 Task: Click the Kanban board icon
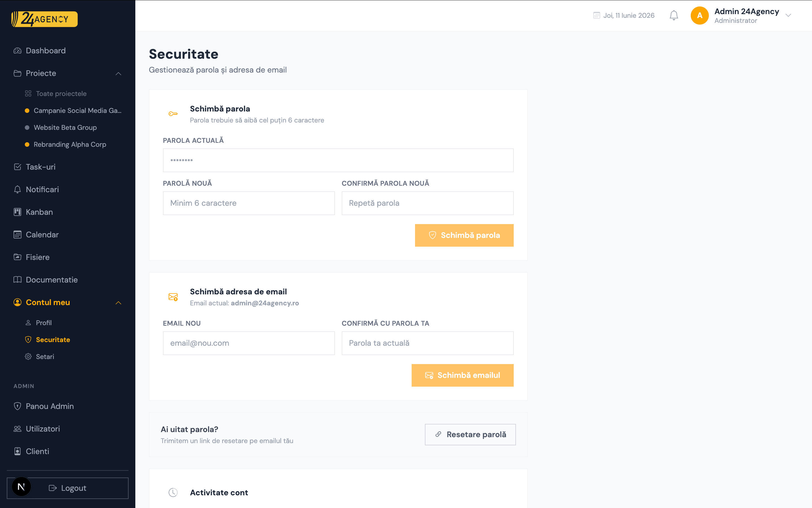click(x=17, y=212)
